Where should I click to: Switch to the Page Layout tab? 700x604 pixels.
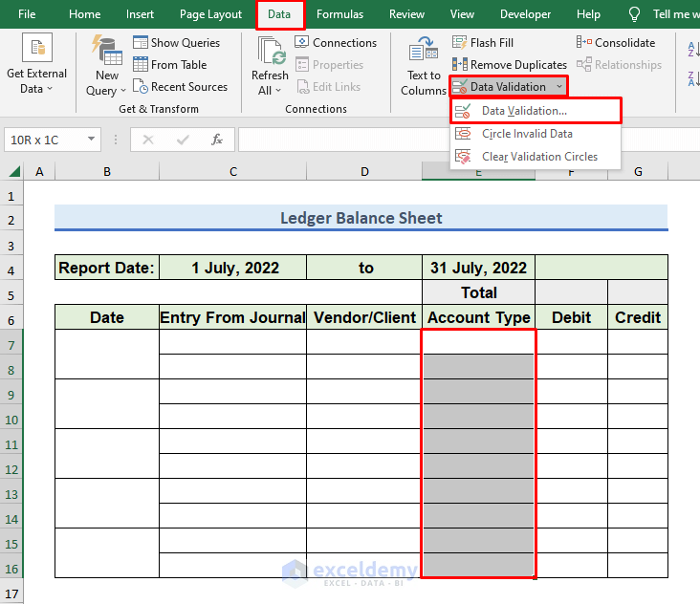coord(210,14)
